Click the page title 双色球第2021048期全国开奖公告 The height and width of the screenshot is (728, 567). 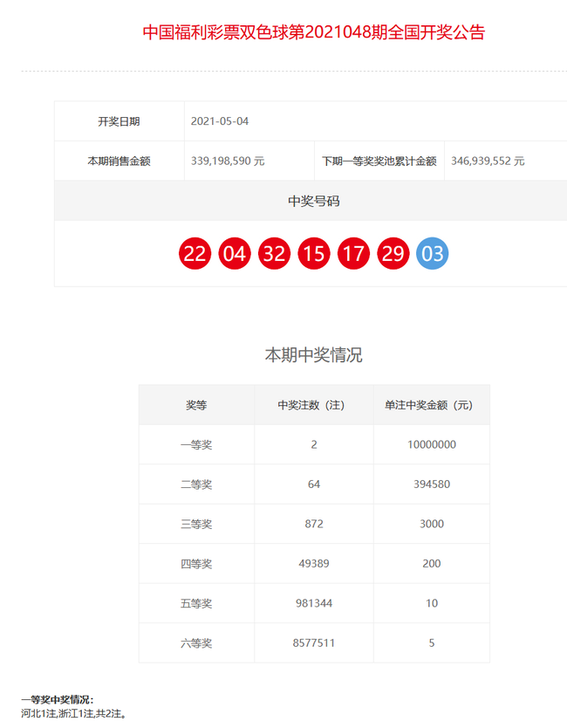[x=313, y=33]
